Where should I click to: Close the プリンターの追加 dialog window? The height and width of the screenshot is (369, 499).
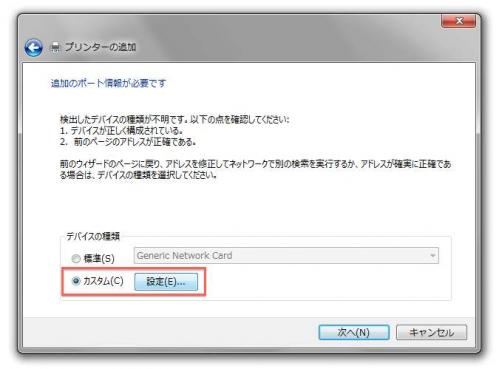458,21
